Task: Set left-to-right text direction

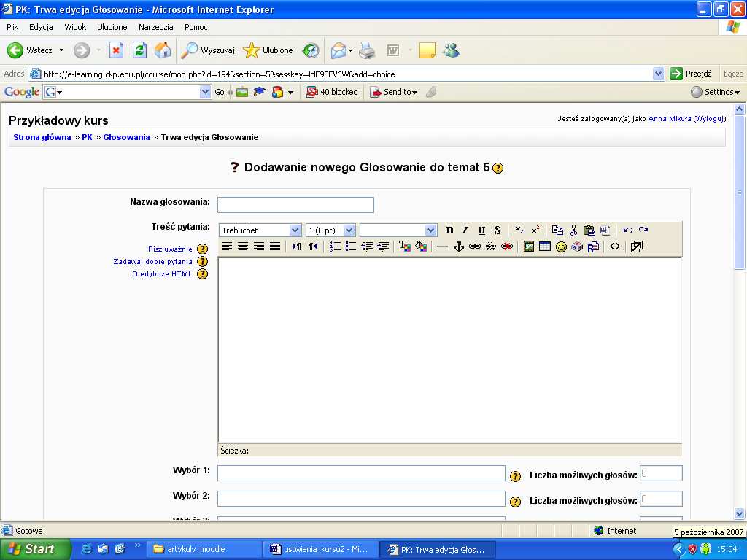Action: click(297, 246)
